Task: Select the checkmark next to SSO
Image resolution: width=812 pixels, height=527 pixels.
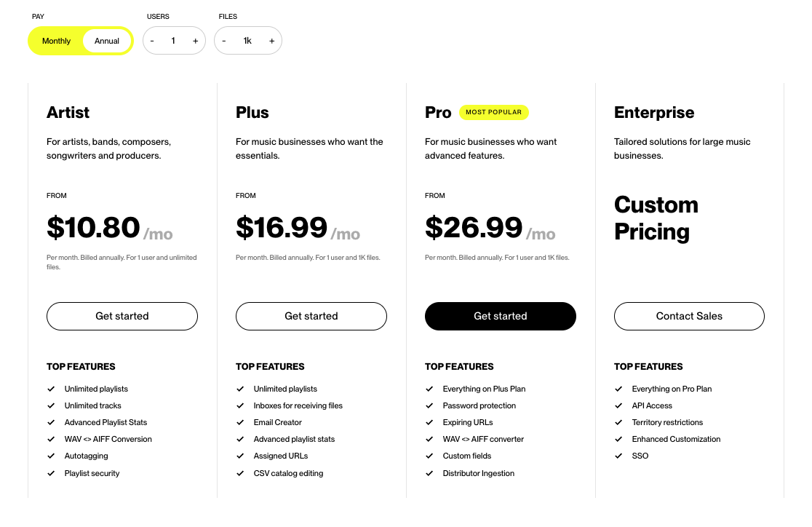Action: (618, 456)
